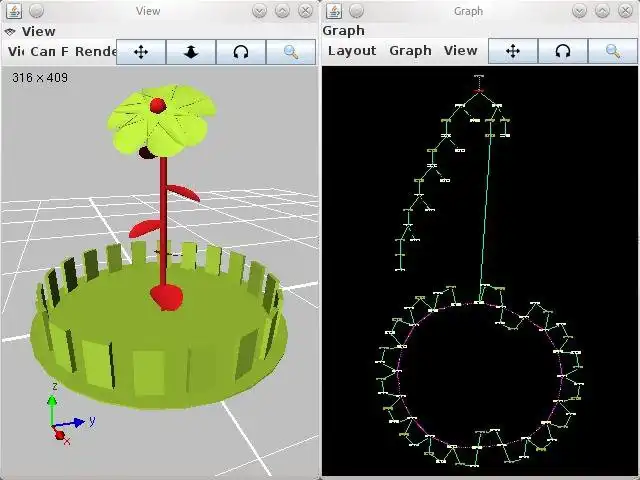Select the rotate tool in View toolbar
Screen dimensions: 640x480
click(x=241, y=52)
